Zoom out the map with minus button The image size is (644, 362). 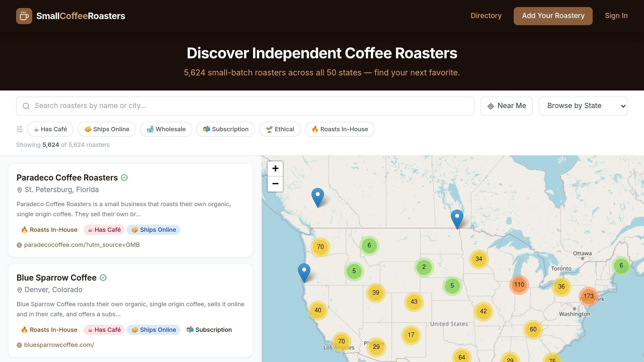[275, 184]
